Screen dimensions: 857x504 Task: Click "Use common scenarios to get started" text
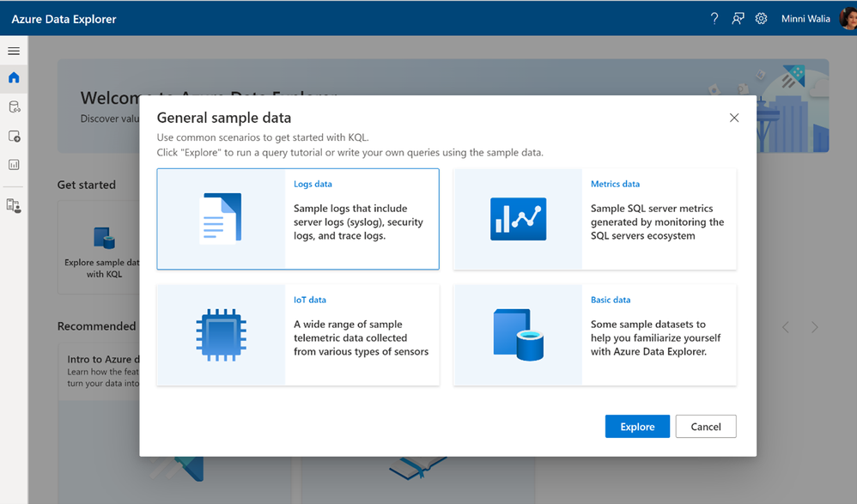click(263, 137)
